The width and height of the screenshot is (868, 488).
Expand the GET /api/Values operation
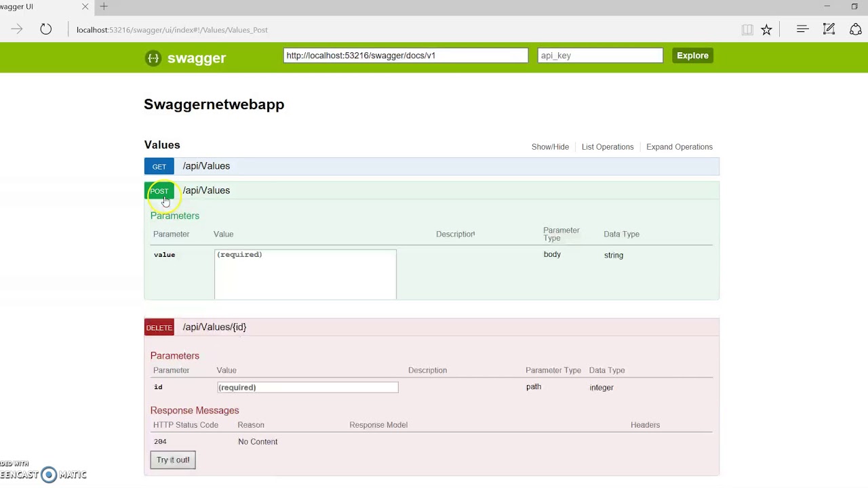click(x=159, y=166)
